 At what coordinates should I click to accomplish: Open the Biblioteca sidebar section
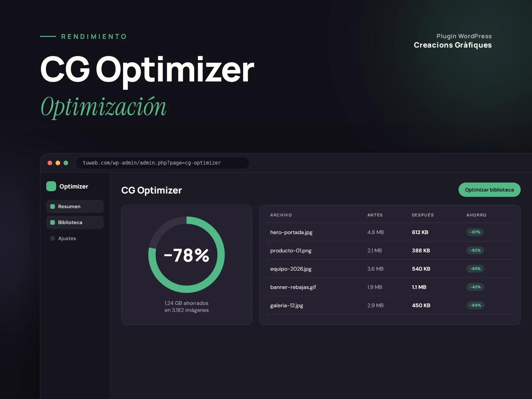pos(75,222)
